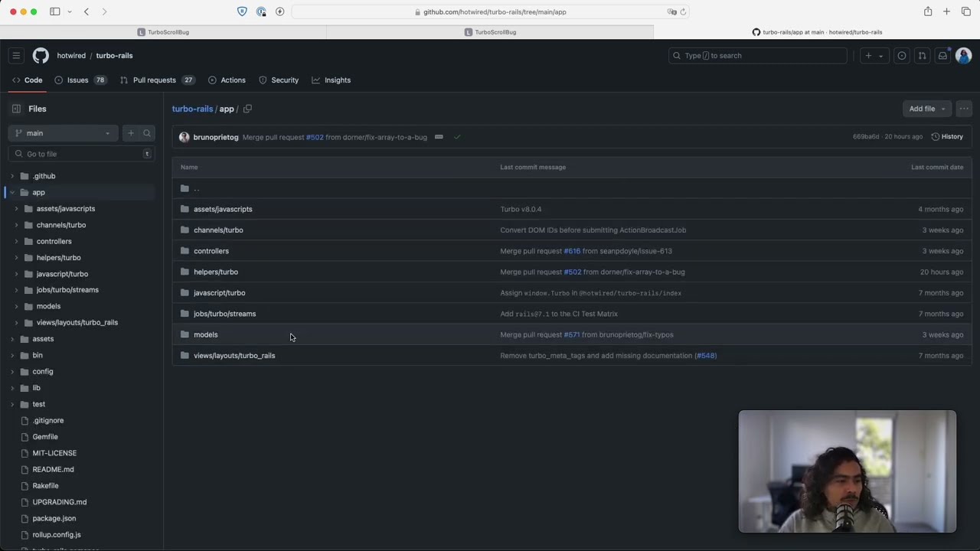Open the Insights tab
Screen dimensions: 980x551
331,80
